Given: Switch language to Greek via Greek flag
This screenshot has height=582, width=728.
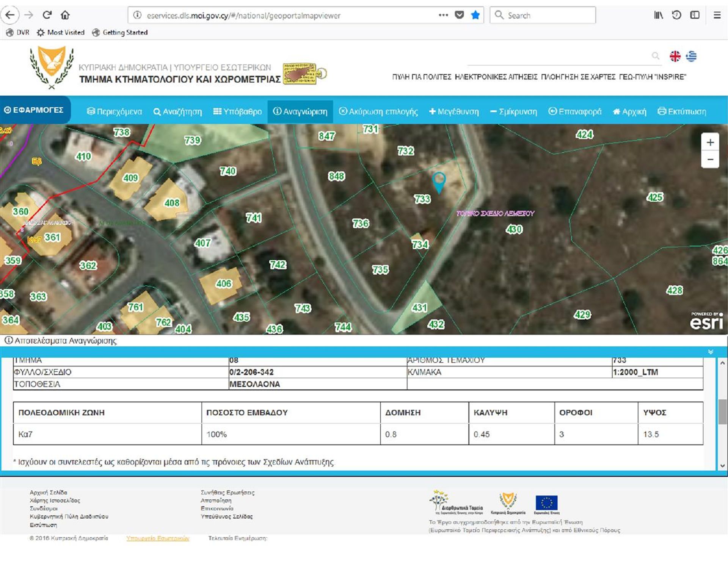Looking at the screenshot, I should [691, 56].
